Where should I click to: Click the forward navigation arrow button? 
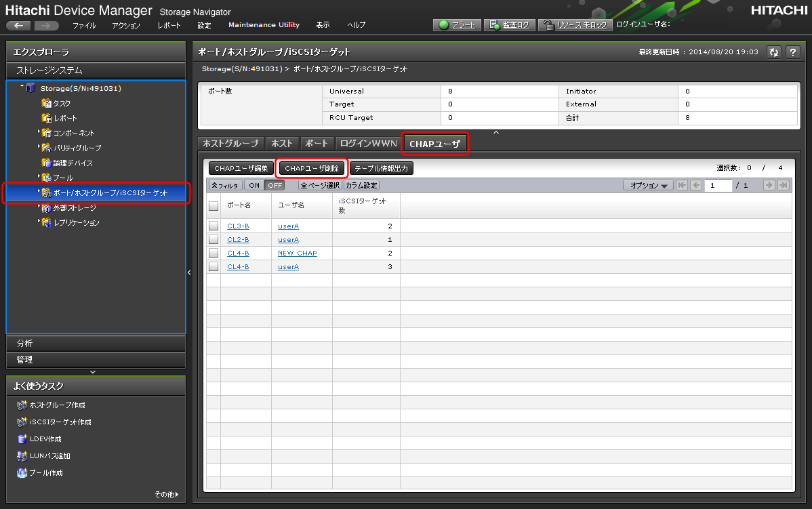coord(46,25)
